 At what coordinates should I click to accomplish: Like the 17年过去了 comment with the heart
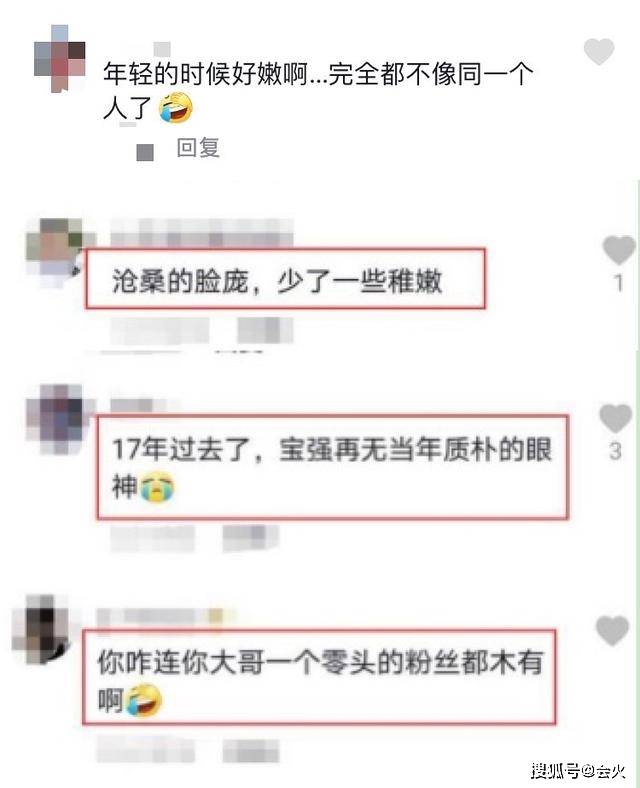[615, 418]
